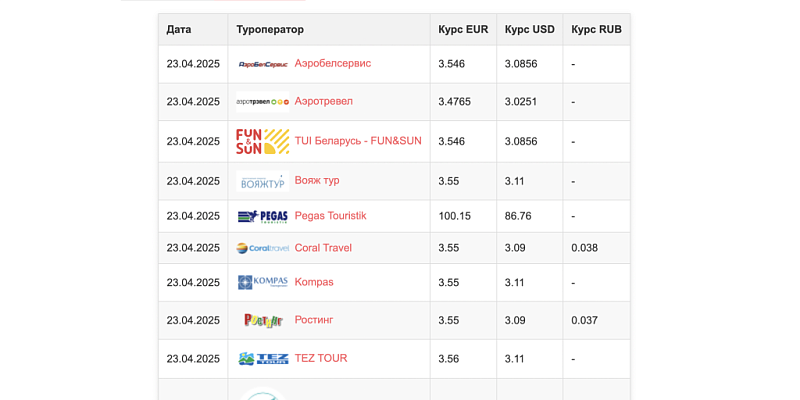
Task: Click the TEZ TOUR logo
Action: [263, 359]
